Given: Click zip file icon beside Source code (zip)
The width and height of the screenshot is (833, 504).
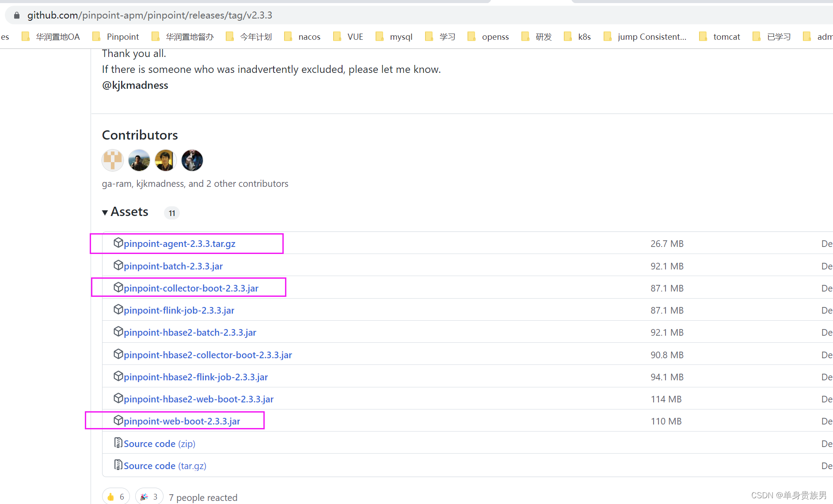Looking at the screenshot, I should (118, 443).
